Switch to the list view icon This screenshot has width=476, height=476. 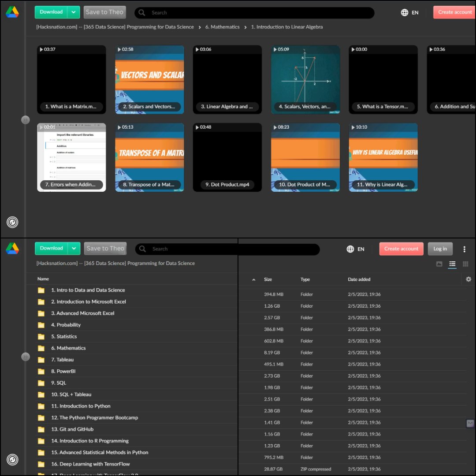click(x=452, y=264)
